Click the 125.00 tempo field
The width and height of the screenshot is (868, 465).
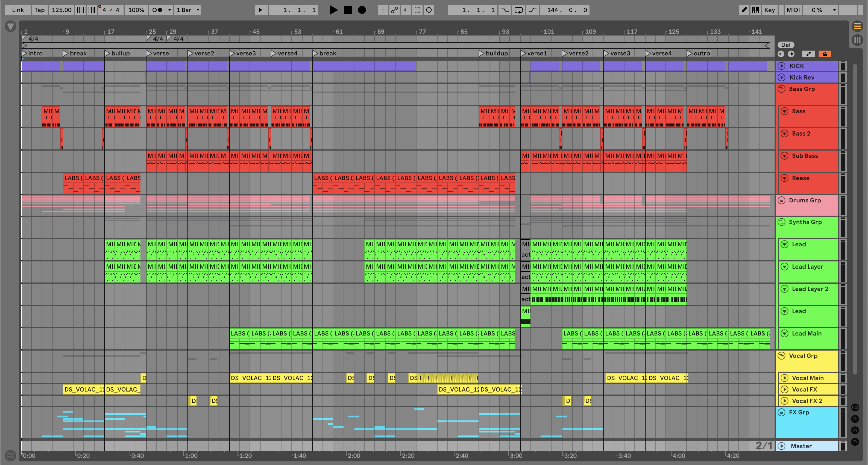click(61, 10)
